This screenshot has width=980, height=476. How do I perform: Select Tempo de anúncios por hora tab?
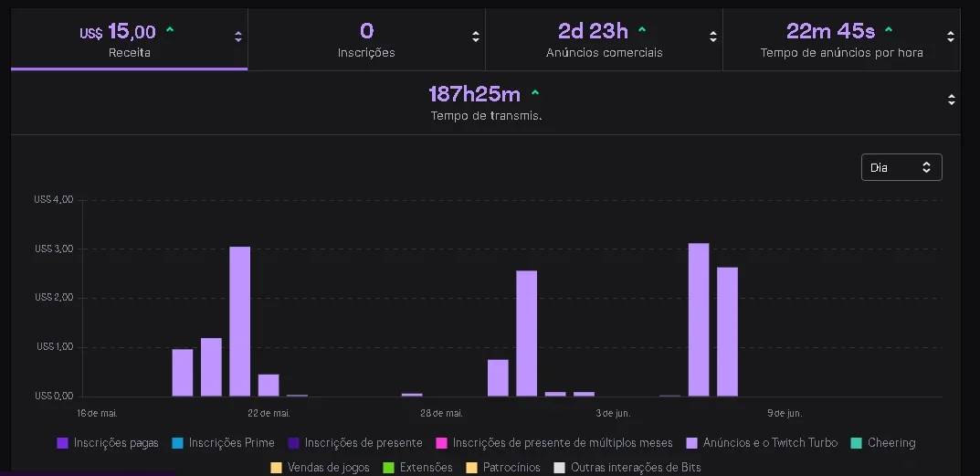[x=841, y=39]
